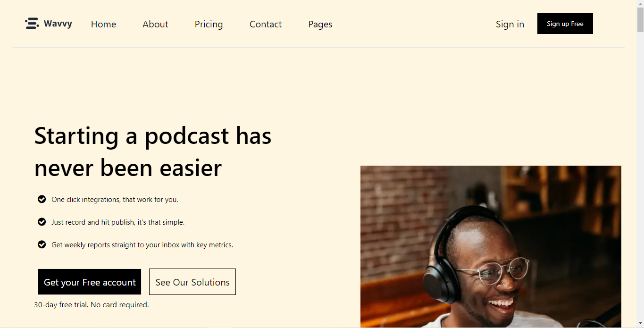Click the Sign in link
The image size is (644, 328).
pos(510,24)
